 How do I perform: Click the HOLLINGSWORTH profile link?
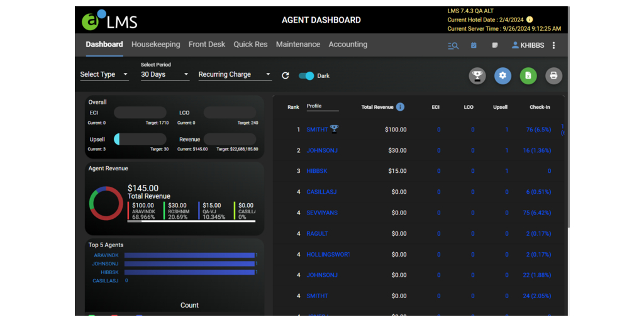(327, 255)
